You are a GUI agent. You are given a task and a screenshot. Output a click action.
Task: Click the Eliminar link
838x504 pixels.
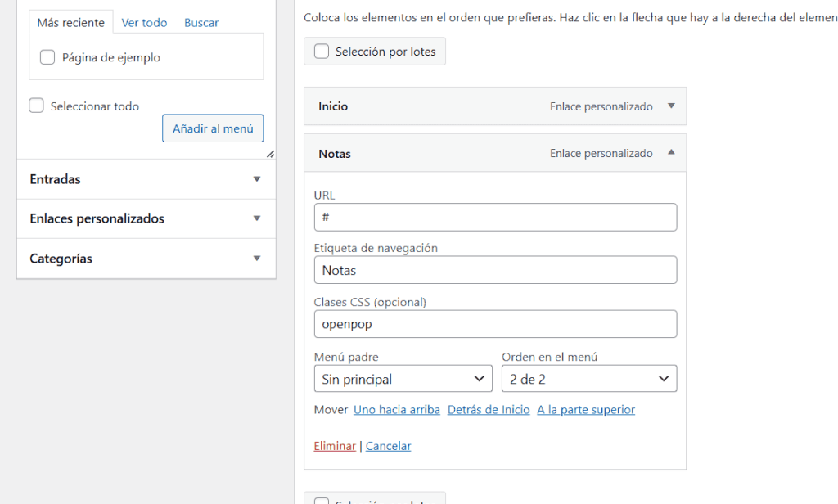pyautogui.click(x=335, y=446)
